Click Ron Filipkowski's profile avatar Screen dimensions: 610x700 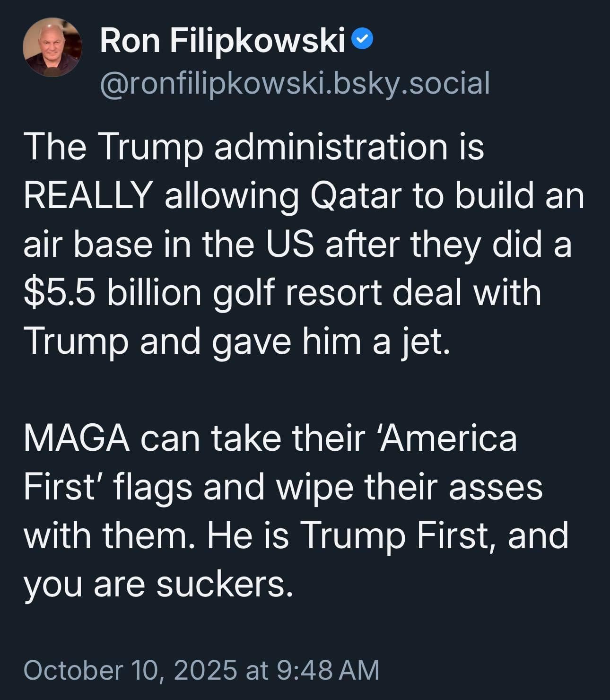point(52,47)
